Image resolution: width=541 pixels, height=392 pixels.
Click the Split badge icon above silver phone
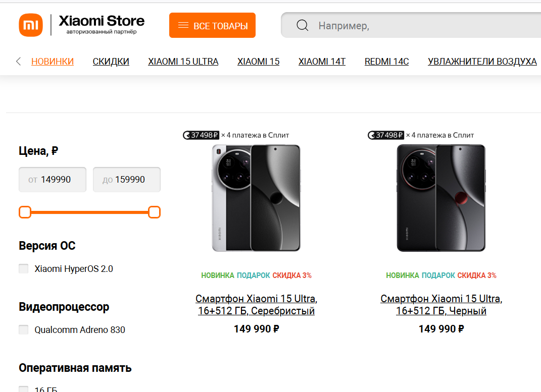tap(187, 135)
